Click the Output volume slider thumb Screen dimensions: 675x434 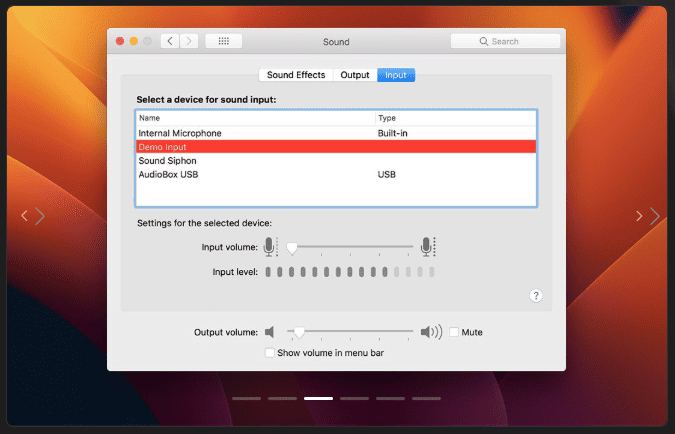point(299,332)
